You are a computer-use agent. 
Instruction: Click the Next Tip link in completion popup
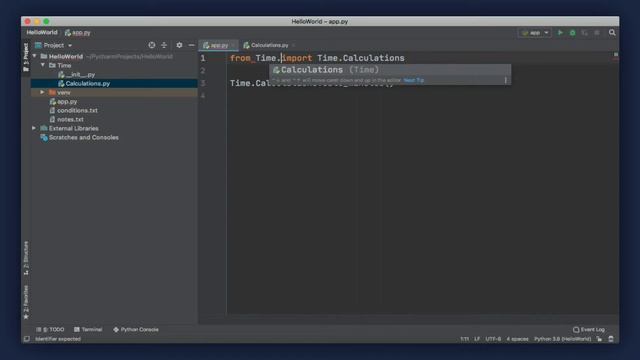(413, 80)
